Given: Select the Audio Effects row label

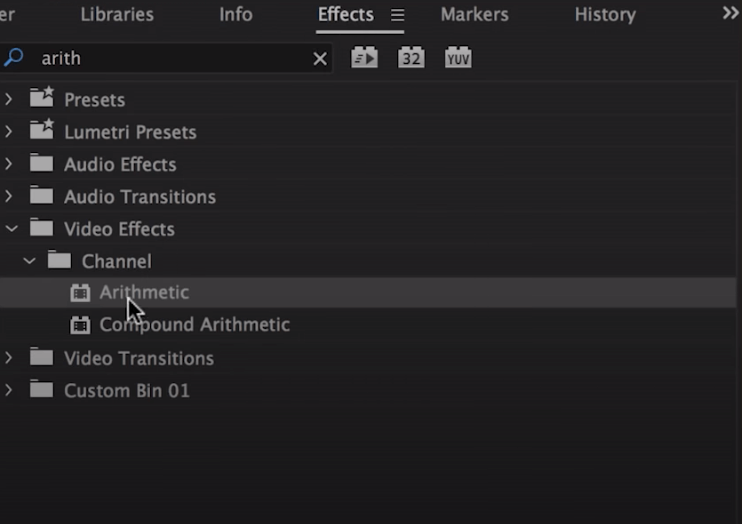Looking at the screenshot, I should (120, 164).
